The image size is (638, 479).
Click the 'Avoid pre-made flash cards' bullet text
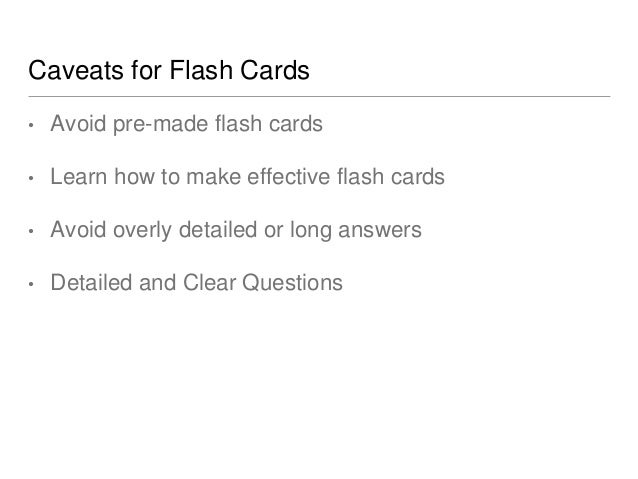[186, 124]
